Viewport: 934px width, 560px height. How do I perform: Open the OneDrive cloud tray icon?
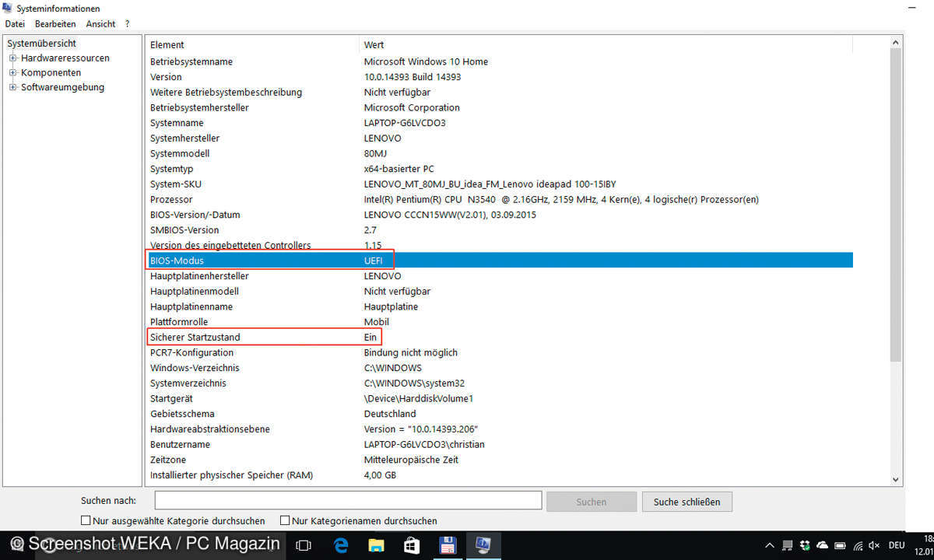coord(822,545)
